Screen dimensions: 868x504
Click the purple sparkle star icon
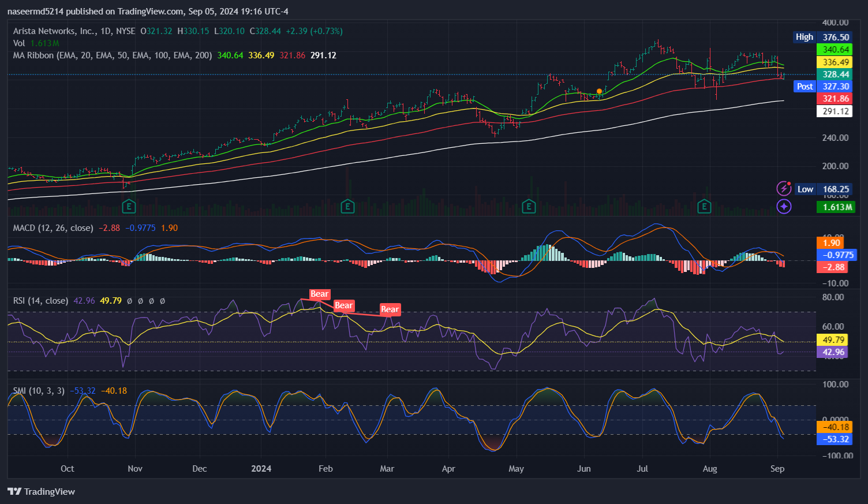784,207
